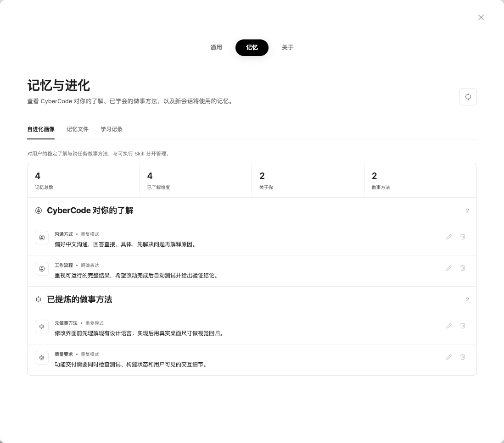
Task: Click the robot icon in 已提炼的做事方法 header
Action: [39, 299]
